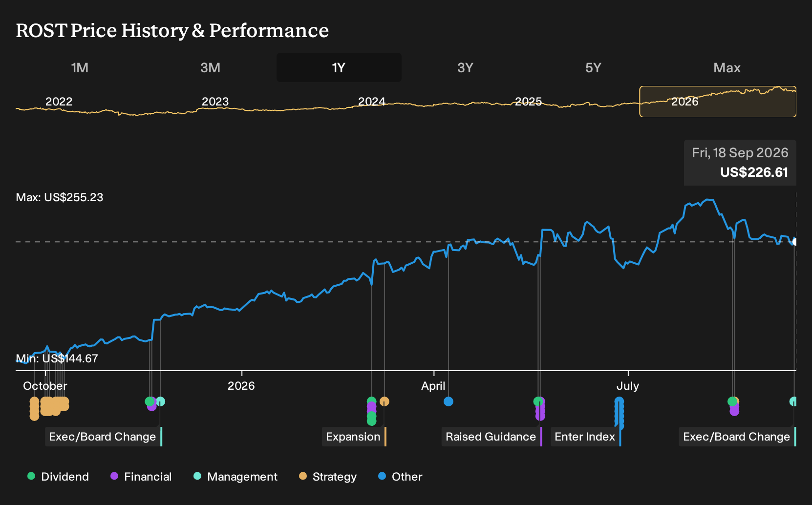This screenshot has height=505, width=812.
Task: Open the Raised Guidance event label
Action: [492, 437]
